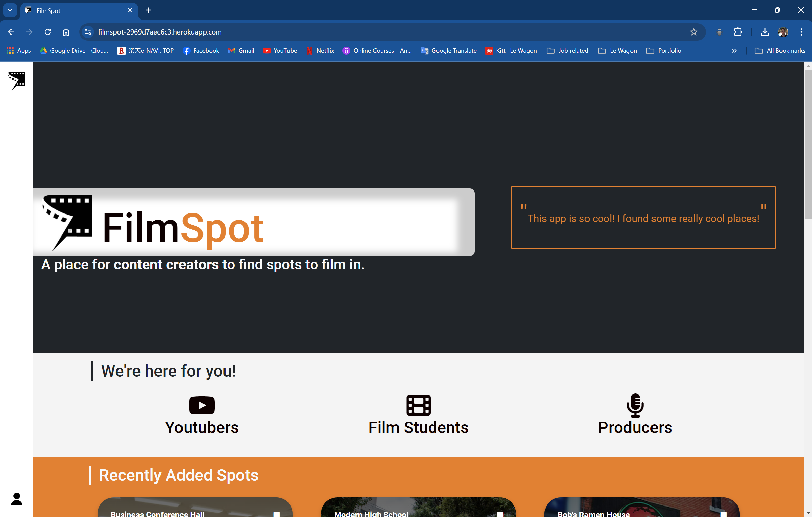Bookmark this page with star icon
812x517 pixels.
point(694,32)
